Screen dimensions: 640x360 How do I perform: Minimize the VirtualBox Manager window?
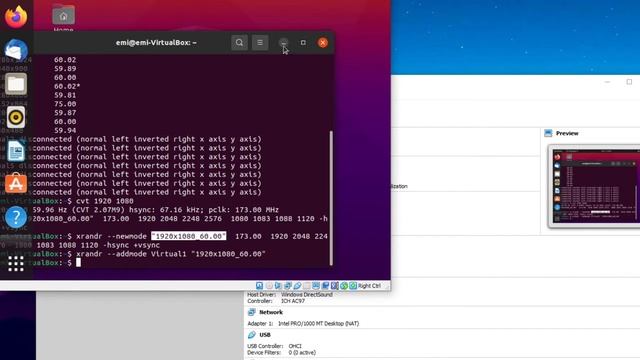(607, 82)
